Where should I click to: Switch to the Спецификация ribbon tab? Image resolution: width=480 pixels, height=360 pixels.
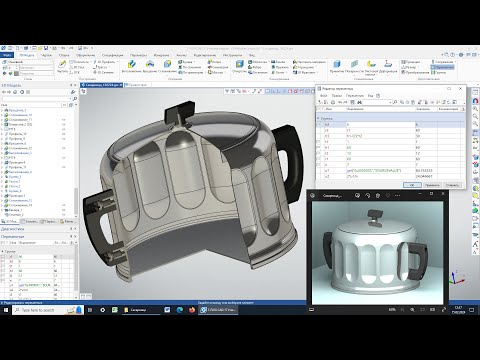click(x=112, y=55)
